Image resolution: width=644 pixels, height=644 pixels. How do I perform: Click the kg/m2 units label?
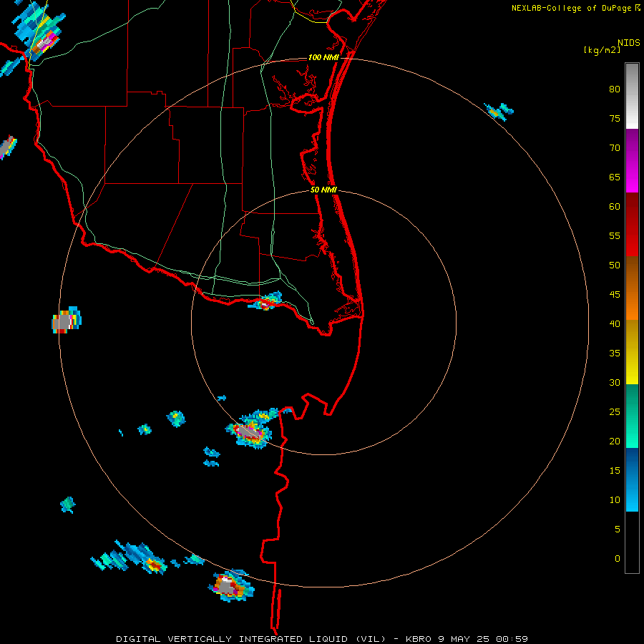tap(602, 50)
